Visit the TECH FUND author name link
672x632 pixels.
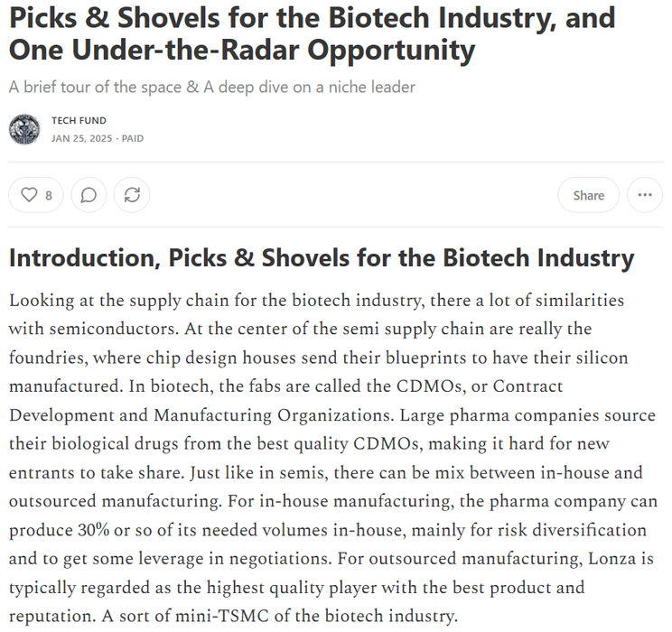click(x=79, y=120)
